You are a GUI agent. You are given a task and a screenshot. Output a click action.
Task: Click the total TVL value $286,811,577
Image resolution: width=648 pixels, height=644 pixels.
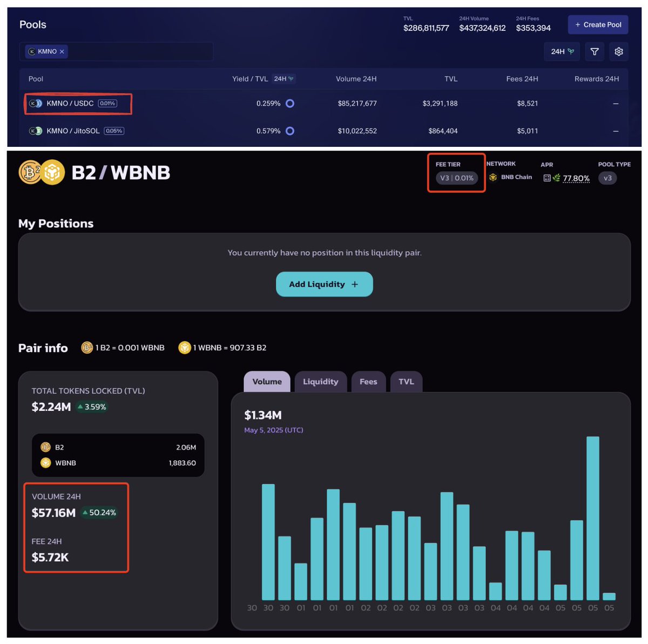pos(426,28)
